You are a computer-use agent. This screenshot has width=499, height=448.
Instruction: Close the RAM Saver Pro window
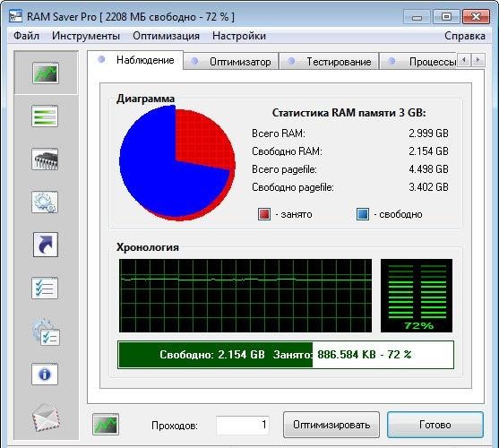pyautogui.click(x=476, y=17)
